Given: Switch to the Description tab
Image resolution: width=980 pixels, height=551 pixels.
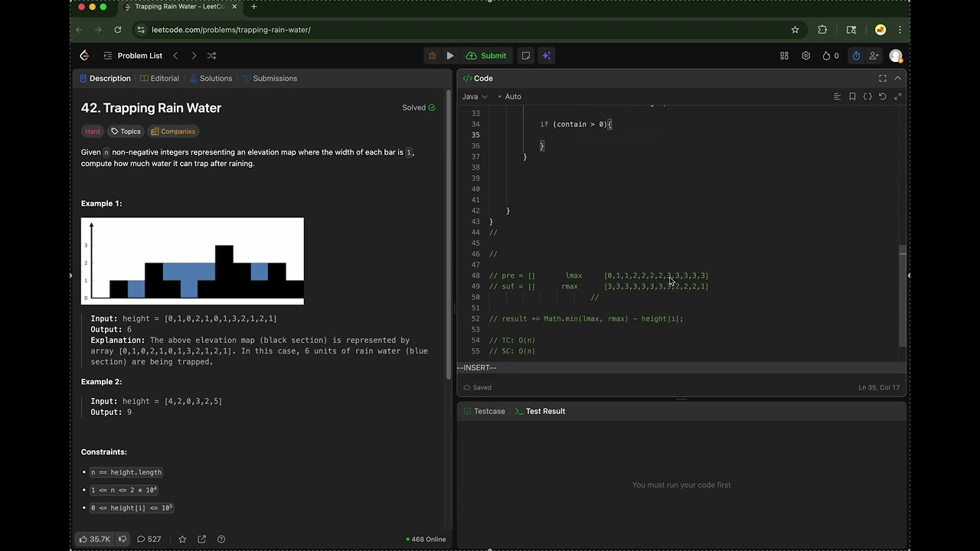Looking at the screenshot, I should coord(105,78).
